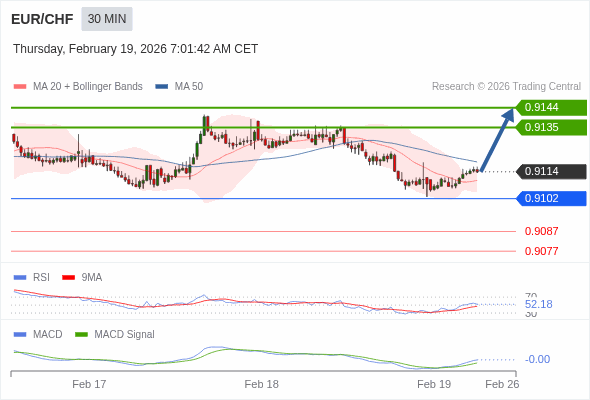Click the blue MA 50 legend swatch

click(162, 87)
